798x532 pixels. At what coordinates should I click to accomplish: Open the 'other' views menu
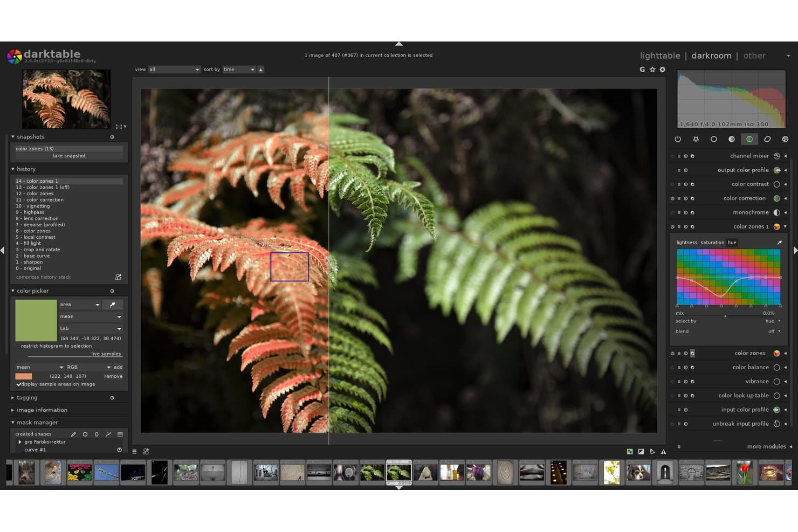click(x=754, y=56)
